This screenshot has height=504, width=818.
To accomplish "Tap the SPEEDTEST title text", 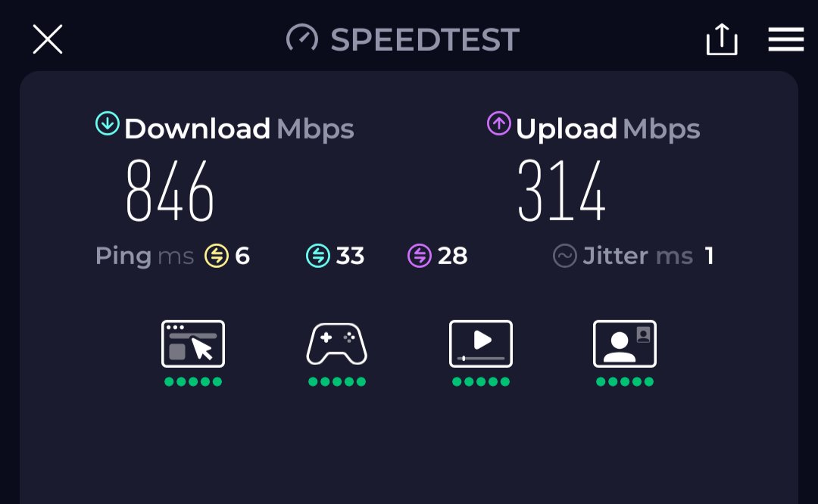I will [425, 39].
